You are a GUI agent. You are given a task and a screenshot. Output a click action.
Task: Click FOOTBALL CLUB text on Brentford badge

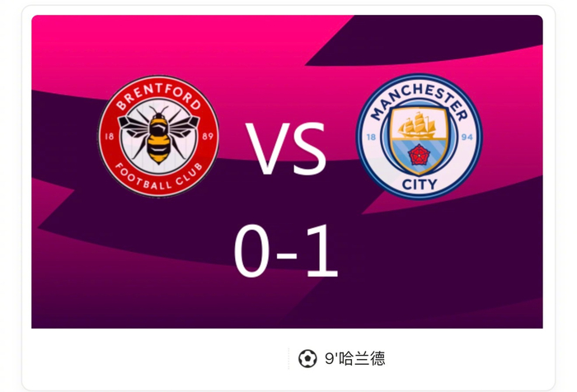pyautogui.click(x=158, y=177)
